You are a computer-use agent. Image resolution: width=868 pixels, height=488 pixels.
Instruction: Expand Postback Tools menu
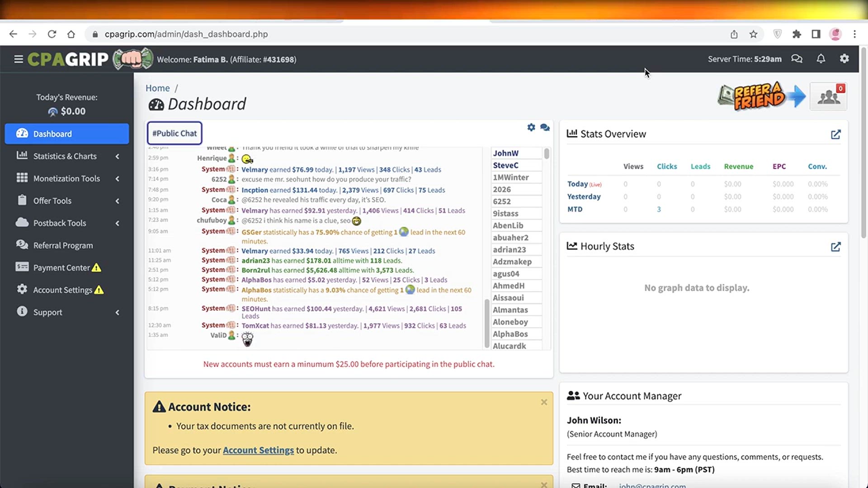(67, 223)
